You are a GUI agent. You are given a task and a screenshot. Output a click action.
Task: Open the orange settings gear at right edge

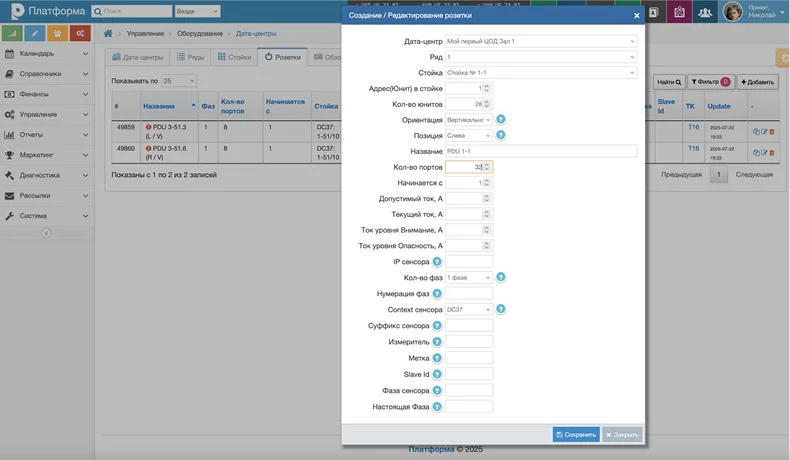pyautogui.click(x=783, y=58)
